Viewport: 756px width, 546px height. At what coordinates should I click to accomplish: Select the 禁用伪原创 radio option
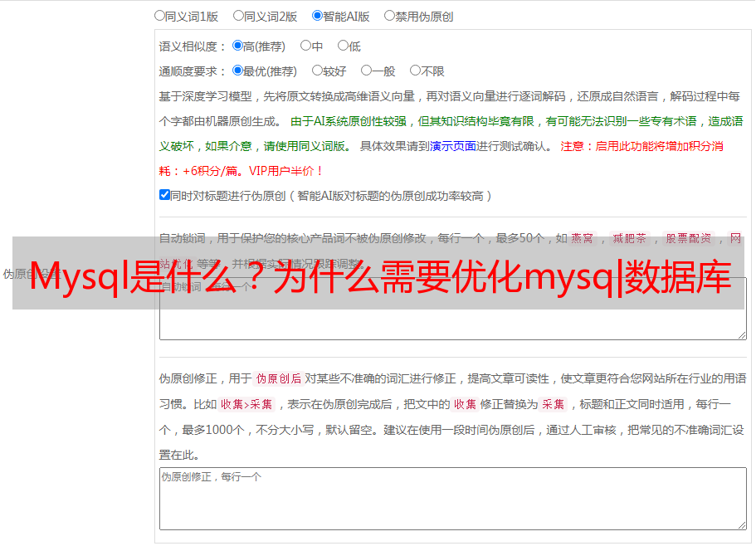tap(389, 16)
